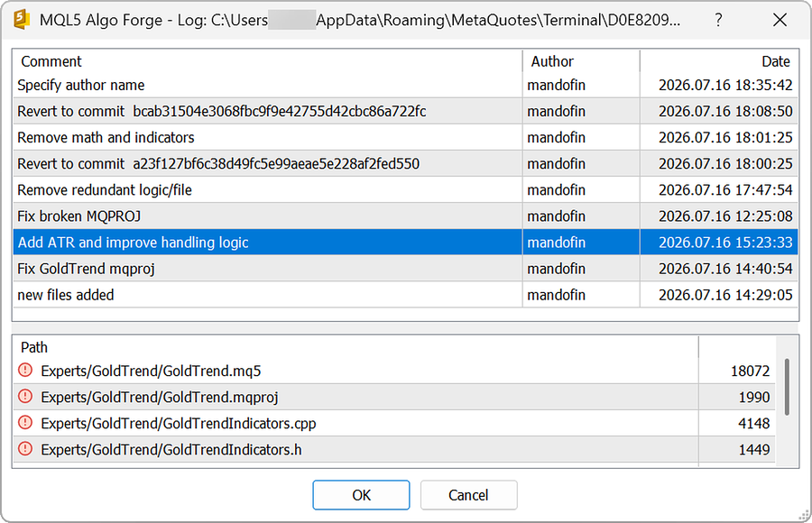Click the file list vertical scrollbar thumb
Viewport: 812px width, 523px height.
pyautogui.click(x=787, y=387)
